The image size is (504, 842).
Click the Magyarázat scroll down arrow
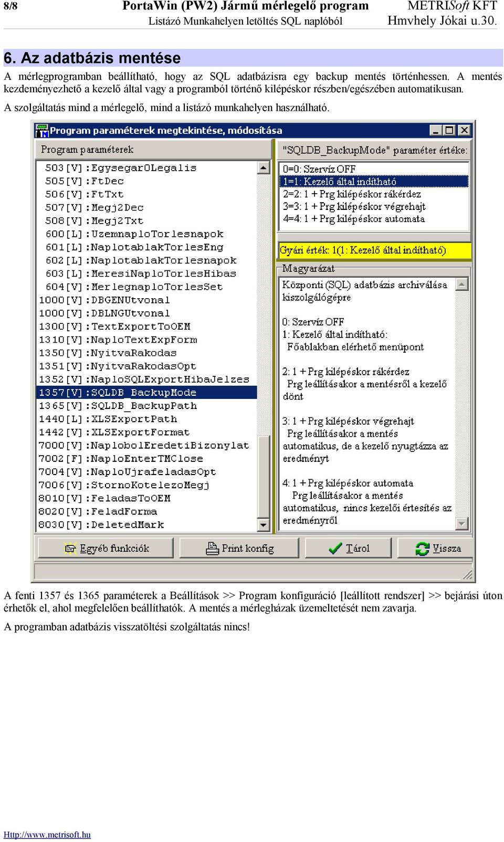(462, 523)
